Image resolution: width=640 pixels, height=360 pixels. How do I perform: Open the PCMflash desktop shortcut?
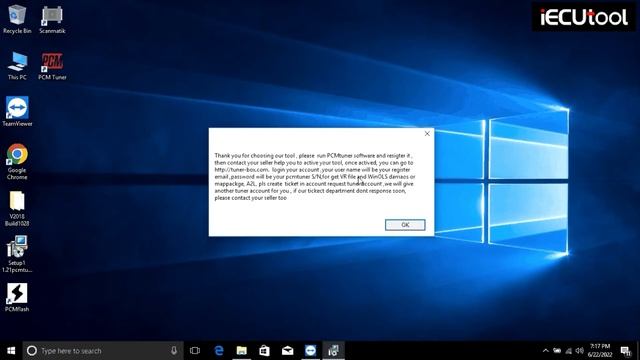[x=17, y=298]
